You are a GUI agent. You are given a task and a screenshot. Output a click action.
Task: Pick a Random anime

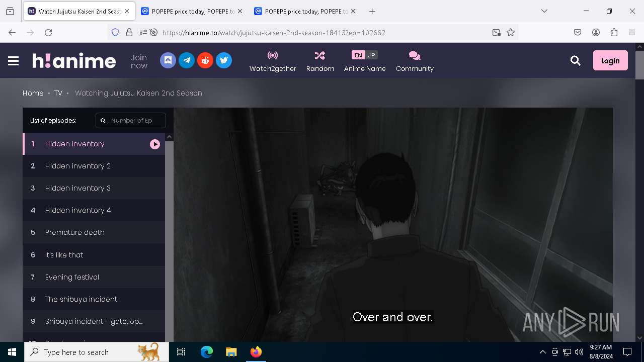[320, 61]
